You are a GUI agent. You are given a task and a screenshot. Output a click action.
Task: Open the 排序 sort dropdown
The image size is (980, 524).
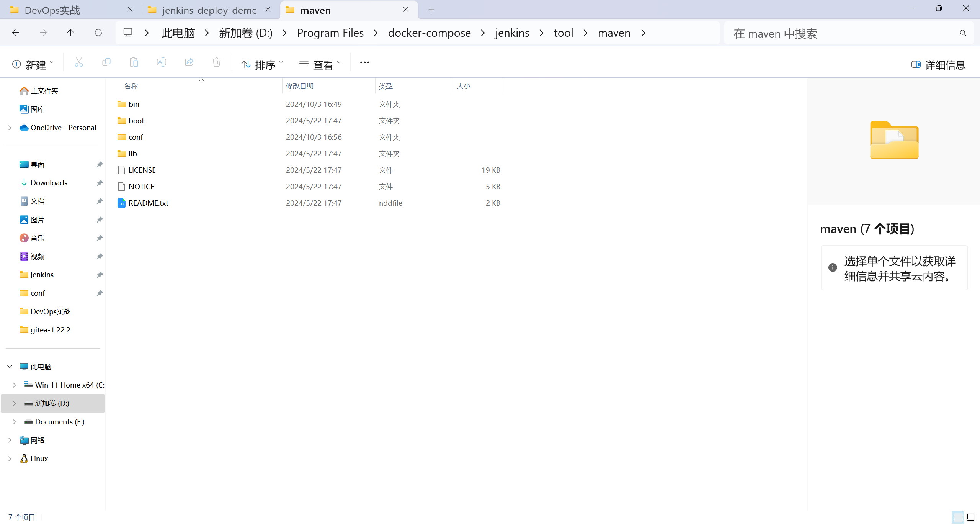click(x=263, y=65)
